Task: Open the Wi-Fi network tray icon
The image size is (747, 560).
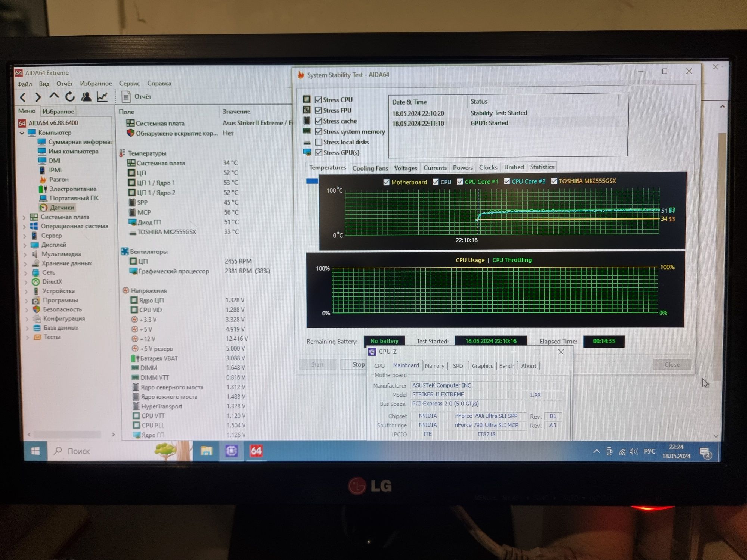Action: [622, 452]
